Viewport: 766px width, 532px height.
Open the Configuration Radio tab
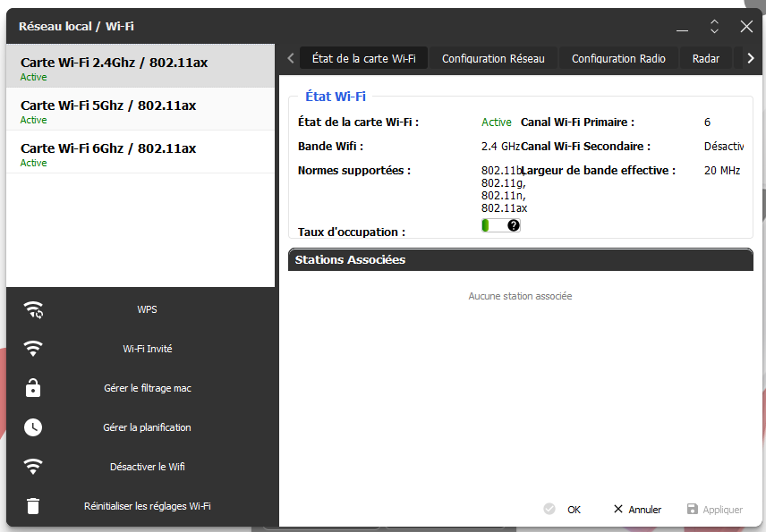click(618, 59)
